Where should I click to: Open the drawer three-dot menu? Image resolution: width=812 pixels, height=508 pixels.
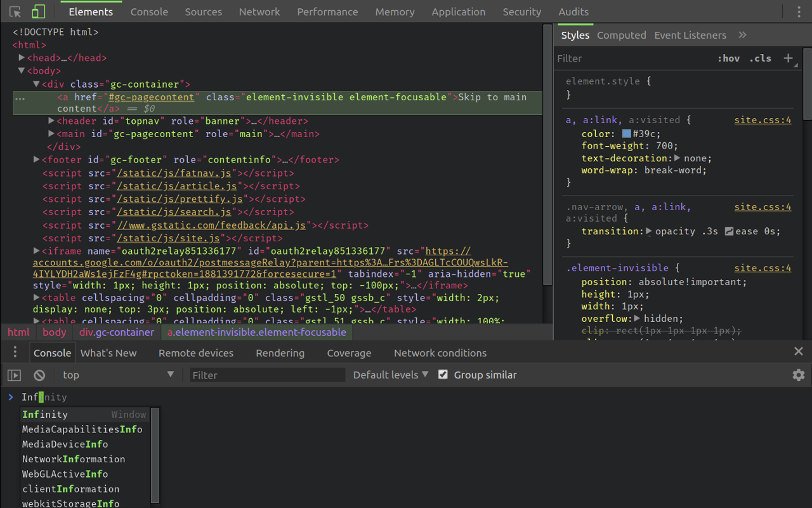tap(16, 352)
